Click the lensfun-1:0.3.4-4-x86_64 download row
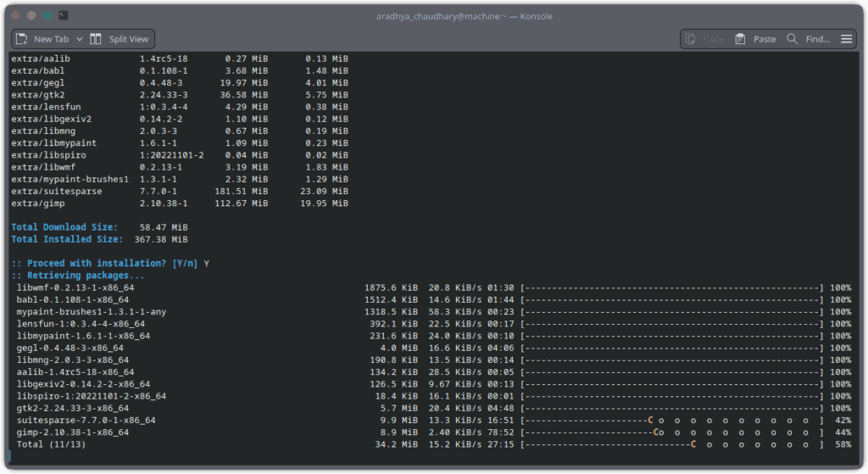The image size is (868, 474). [x=433, y=324]
